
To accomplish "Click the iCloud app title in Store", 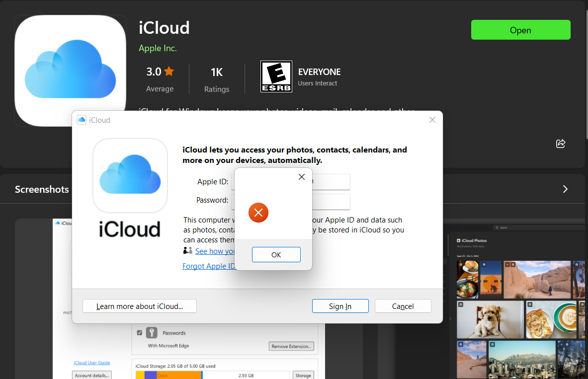I will 164,28.
